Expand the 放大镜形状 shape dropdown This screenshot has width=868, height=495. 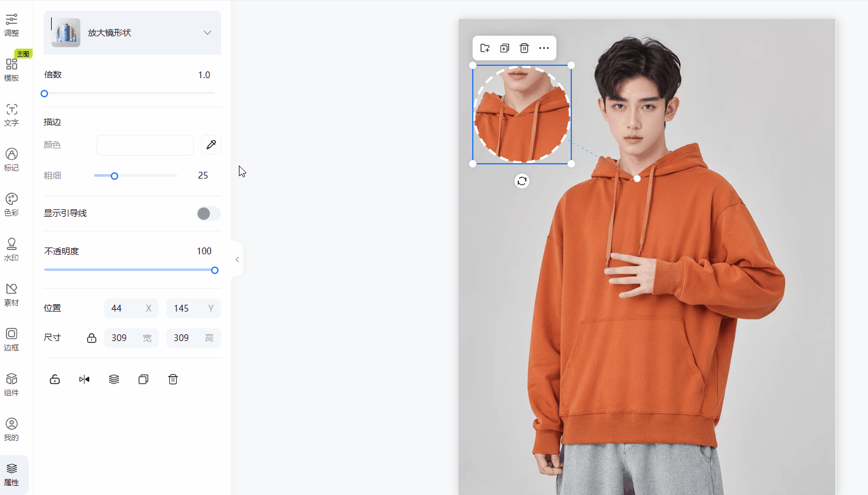(x=207, y=33)
